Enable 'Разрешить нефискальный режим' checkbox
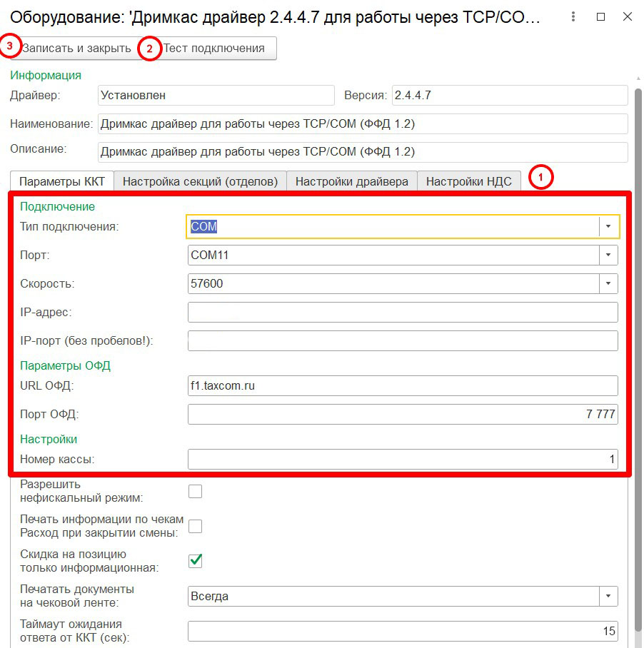644x648 pixels. pyautogui.click(x=195, y=491)
